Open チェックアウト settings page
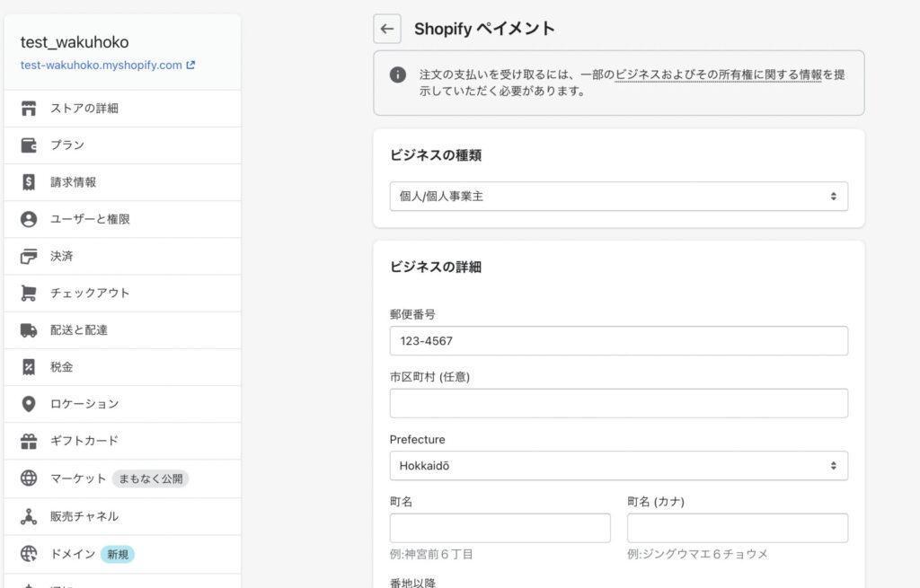 click(122, 294)
